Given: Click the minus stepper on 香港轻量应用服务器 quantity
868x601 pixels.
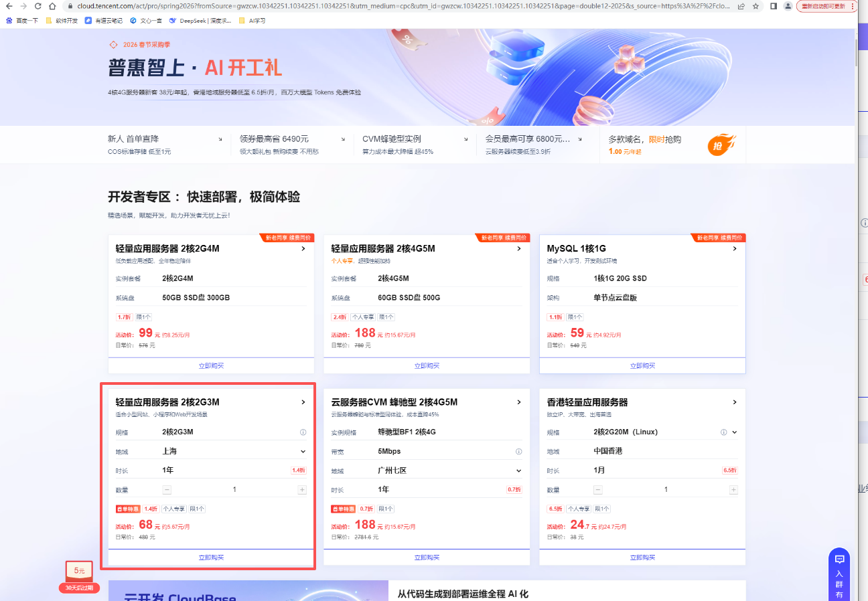Looking at the screenshot, I should coord(597,489).
